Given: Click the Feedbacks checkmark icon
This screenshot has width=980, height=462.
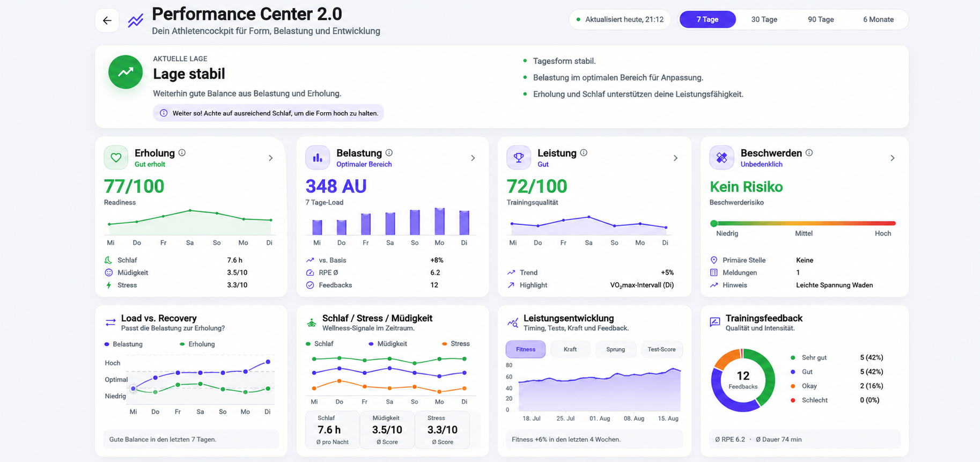Looking at the screenshot, I should pyautogui.click(x=310, y=285).
